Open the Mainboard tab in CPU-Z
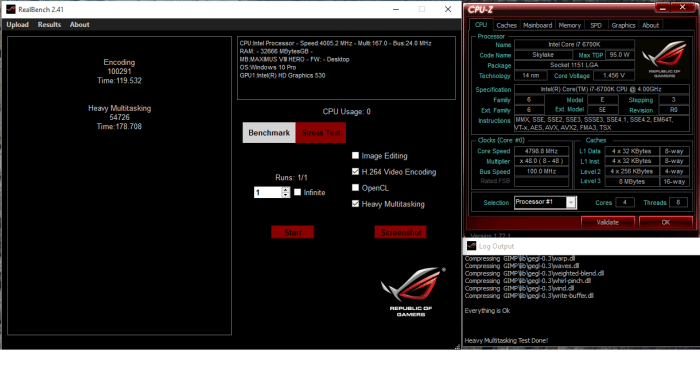 538,25
